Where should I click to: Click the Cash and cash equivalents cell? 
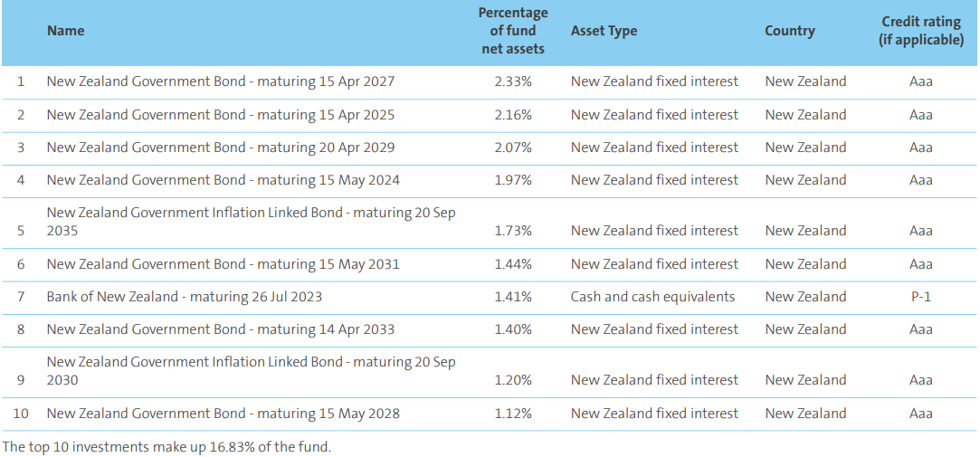point(652,297)
